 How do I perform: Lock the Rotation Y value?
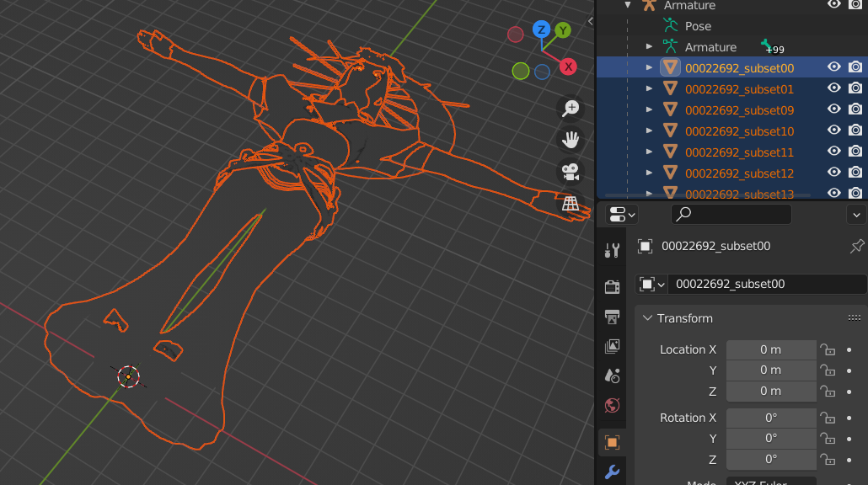click(828, 439)
